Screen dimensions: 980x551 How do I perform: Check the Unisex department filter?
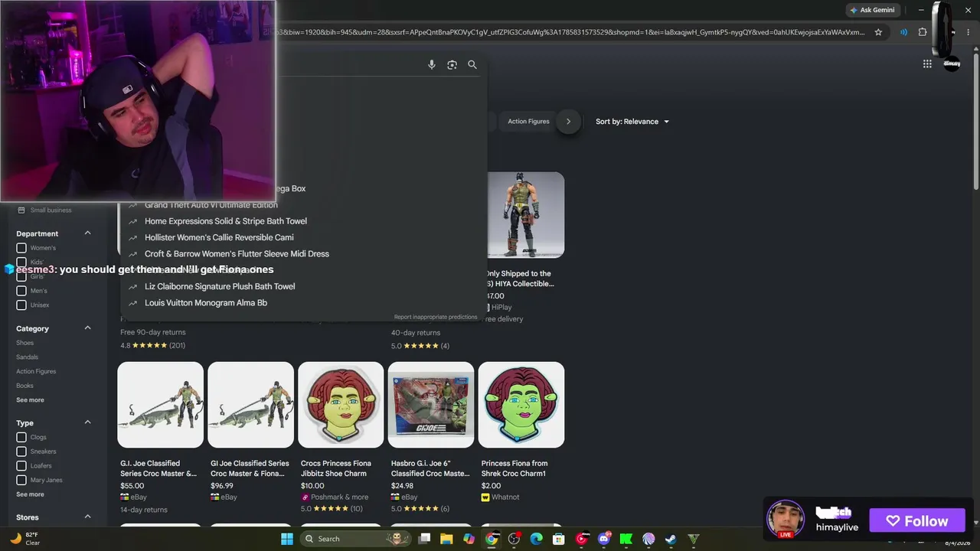point(21,305)
